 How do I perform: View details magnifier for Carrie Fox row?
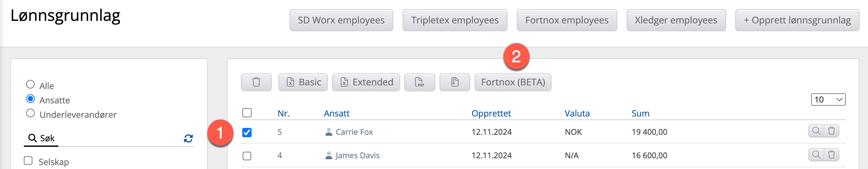[x=816, y=131]
